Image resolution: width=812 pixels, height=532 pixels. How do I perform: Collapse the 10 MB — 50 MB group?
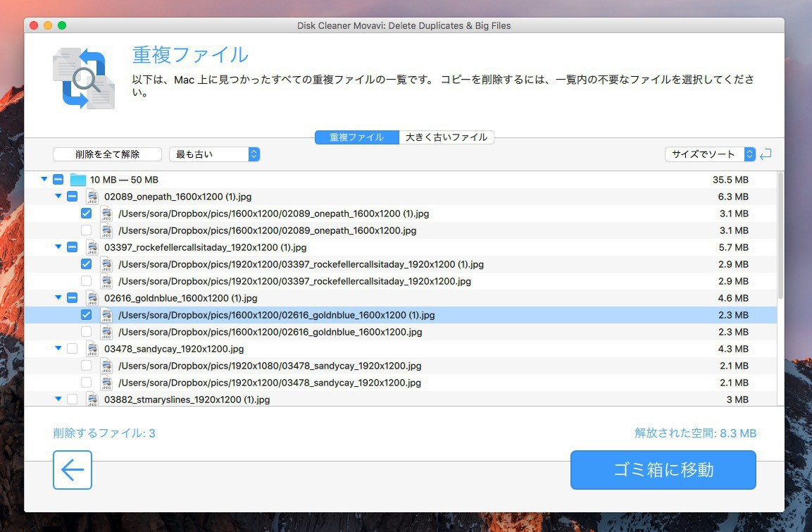click(44, 180)
